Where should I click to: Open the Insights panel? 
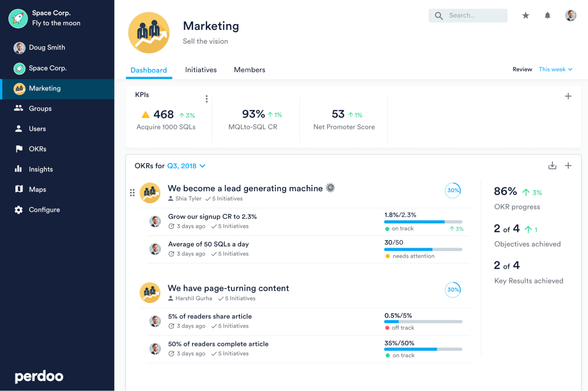[x=40, y=169]
